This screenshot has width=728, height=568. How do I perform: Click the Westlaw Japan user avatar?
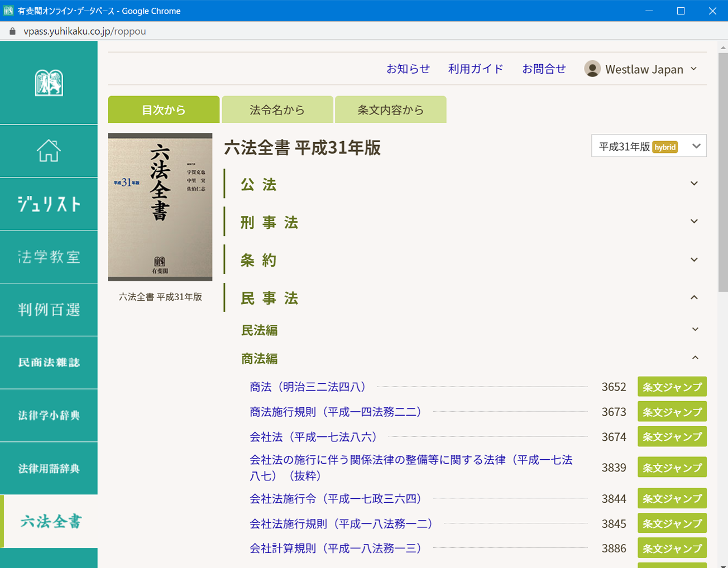coord(592,69)
